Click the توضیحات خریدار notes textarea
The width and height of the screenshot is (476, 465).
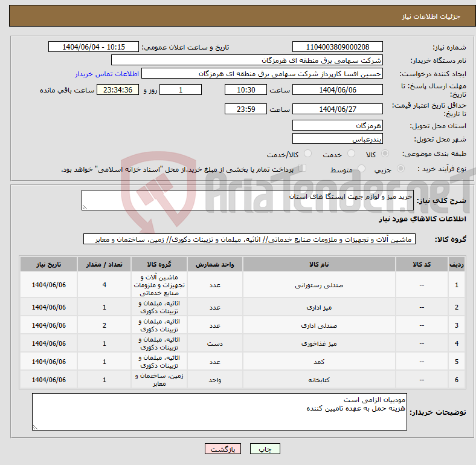(x=219, y=412)
